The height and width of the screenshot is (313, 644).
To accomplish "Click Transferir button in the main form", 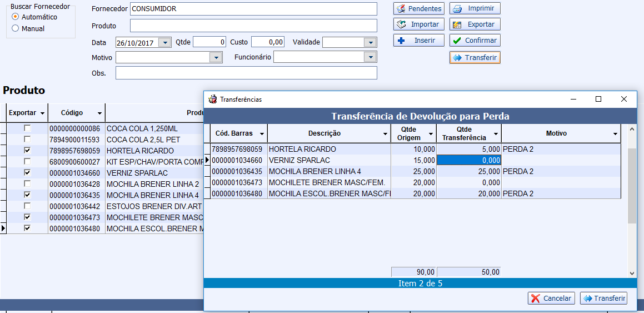I will tap(475, 58).
